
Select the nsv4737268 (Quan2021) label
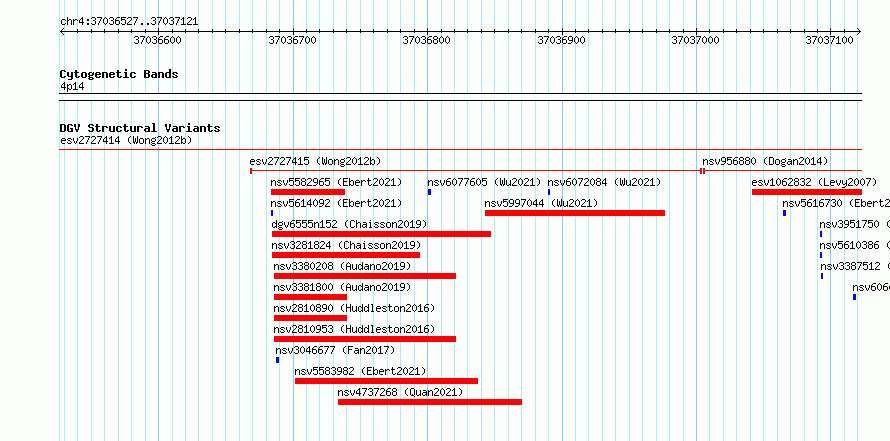[400, 392]
